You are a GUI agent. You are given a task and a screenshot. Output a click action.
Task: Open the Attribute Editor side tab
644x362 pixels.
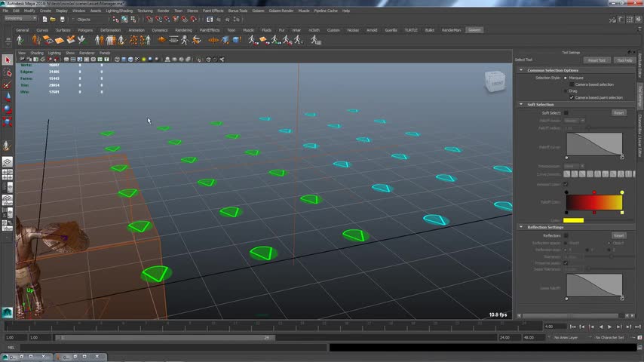click(640, 66)
